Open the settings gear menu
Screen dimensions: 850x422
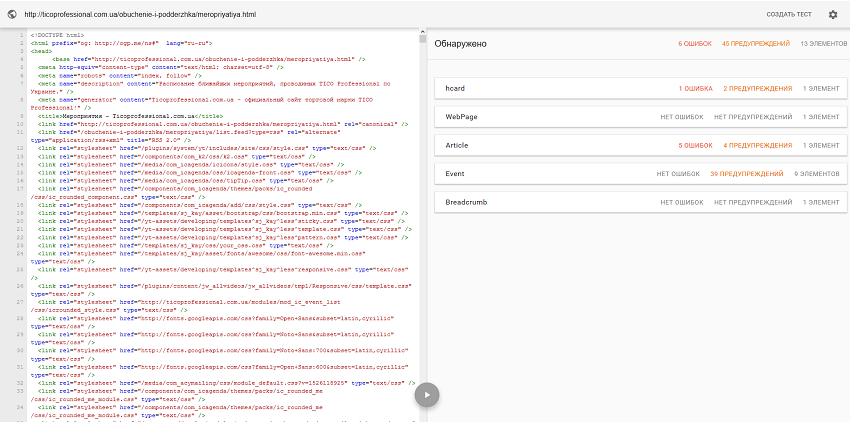click(x=832, y=15)
